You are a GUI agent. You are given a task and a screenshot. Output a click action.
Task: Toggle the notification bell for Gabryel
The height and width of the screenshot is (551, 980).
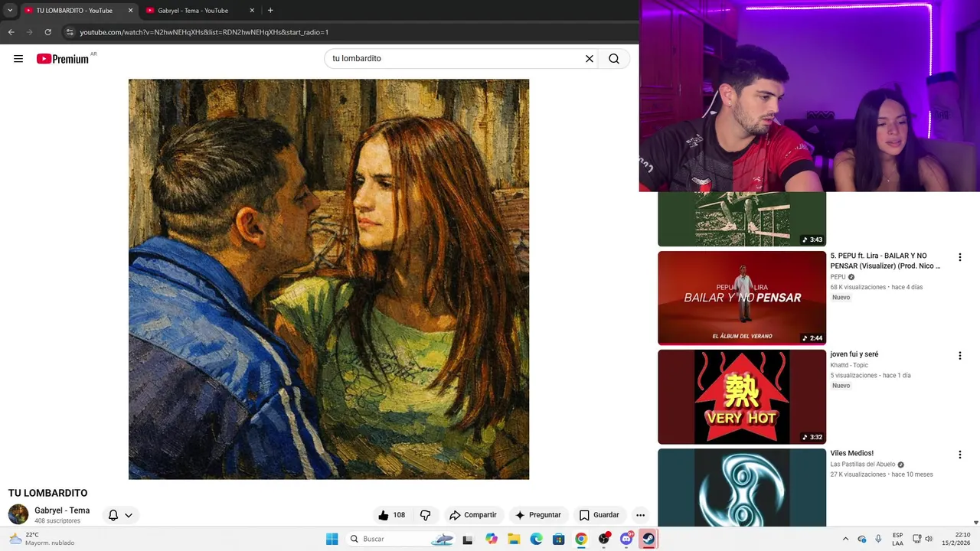point(113,515)
